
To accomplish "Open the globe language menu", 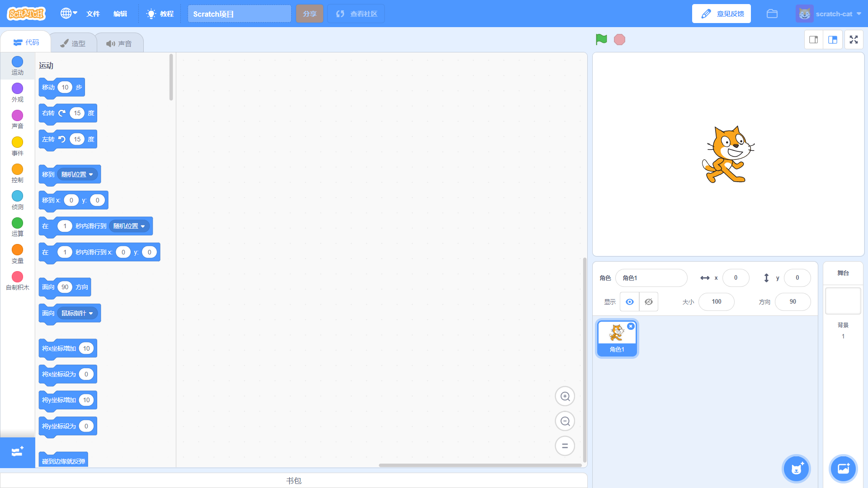I will pos(69,14).
